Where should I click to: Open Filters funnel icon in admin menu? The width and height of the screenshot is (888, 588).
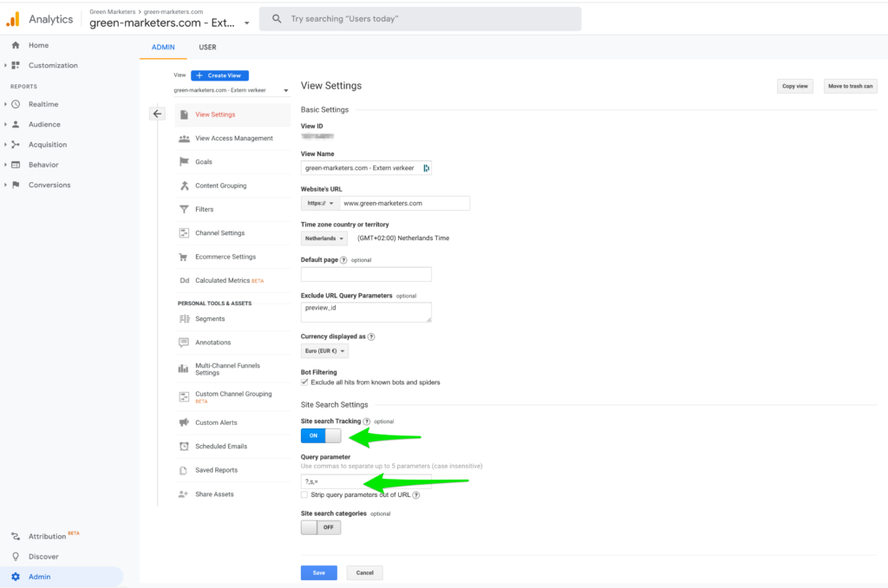(x=184, y=209)
